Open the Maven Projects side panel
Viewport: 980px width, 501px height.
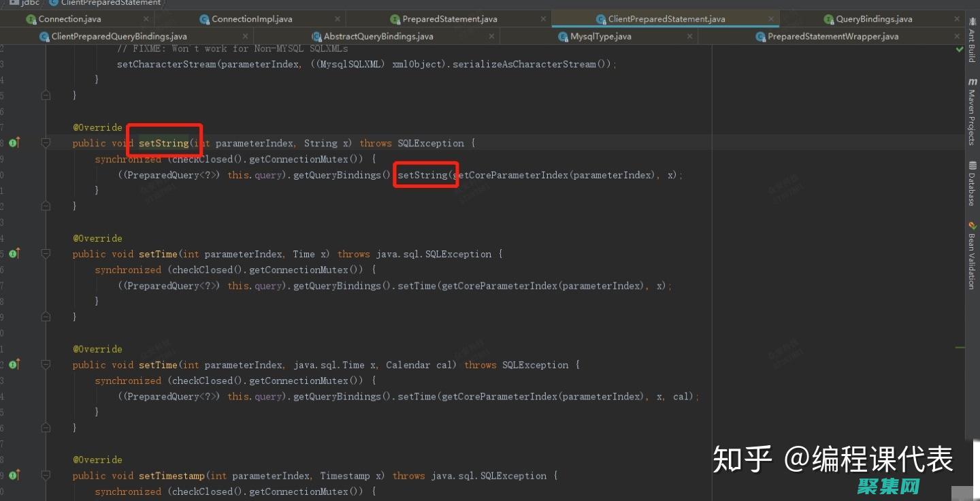pos(972,112)
